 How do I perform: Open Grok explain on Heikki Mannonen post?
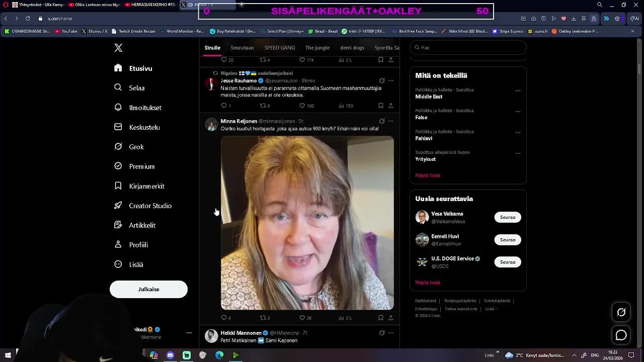point(382,333)
